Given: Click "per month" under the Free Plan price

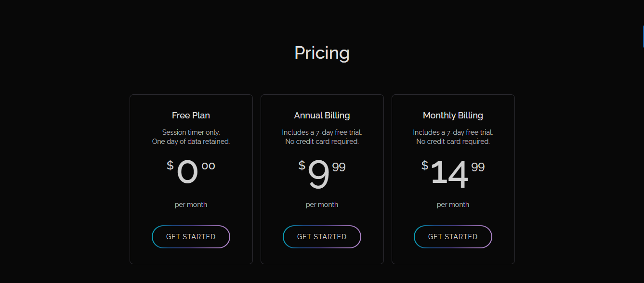Looking at the screenshot, I should (191, 205).
